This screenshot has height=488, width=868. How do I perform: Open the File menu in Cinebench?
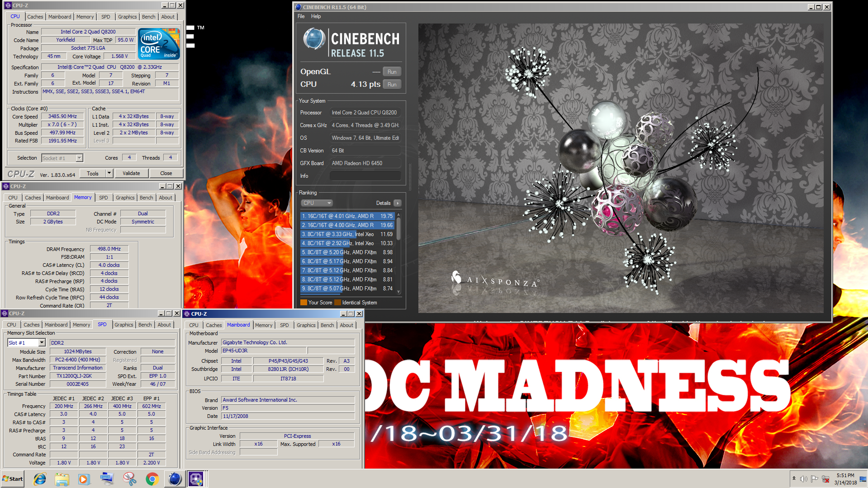301,16
